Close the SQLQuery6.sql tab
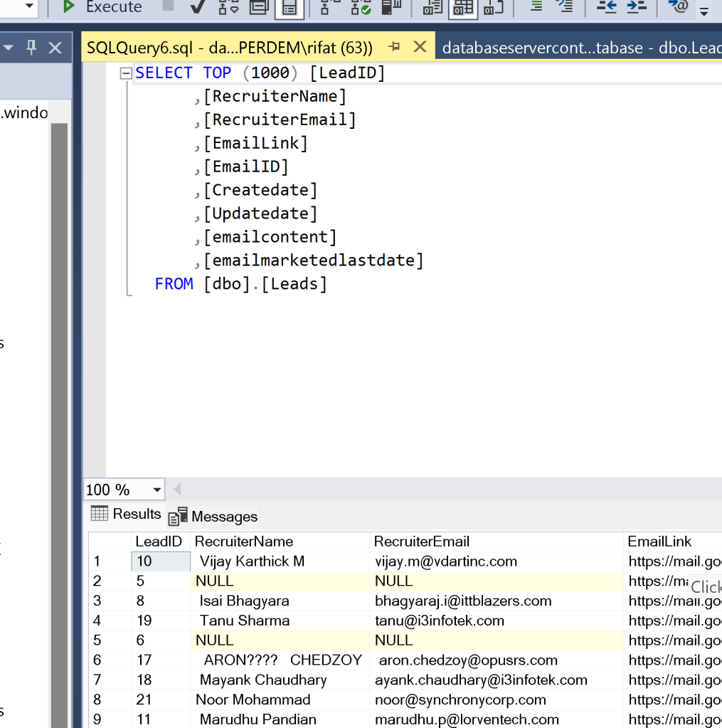The image size is (722, 728). pyautogui.click(x=420, y=46)
